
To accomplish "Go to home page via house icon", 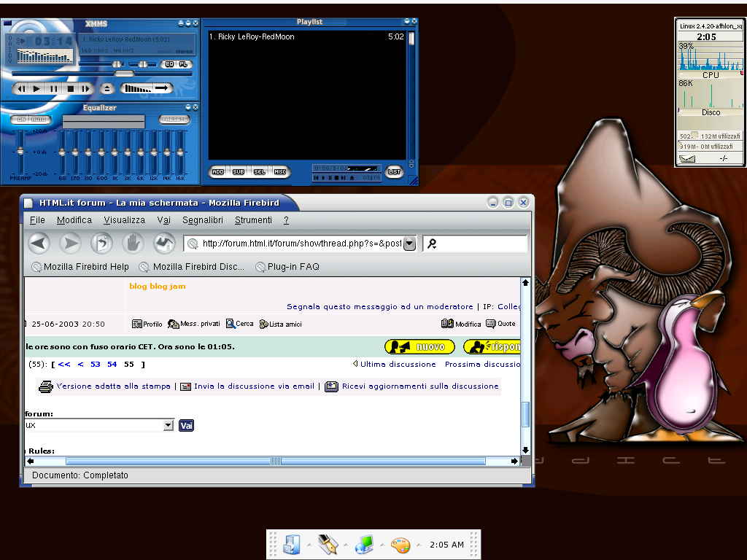I will click(164, 244).
